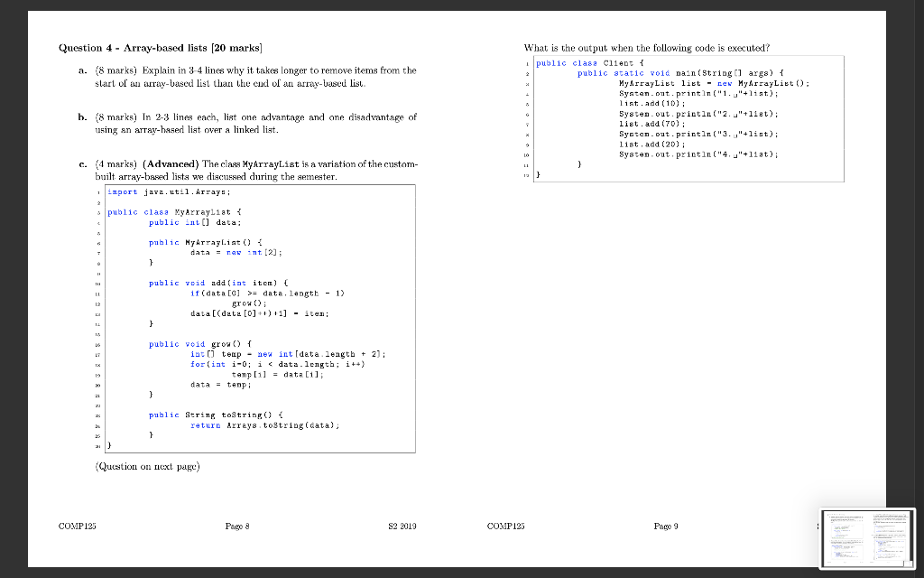Click the code line 'public class Client {'
924x578 pixels.
point(590,63)
